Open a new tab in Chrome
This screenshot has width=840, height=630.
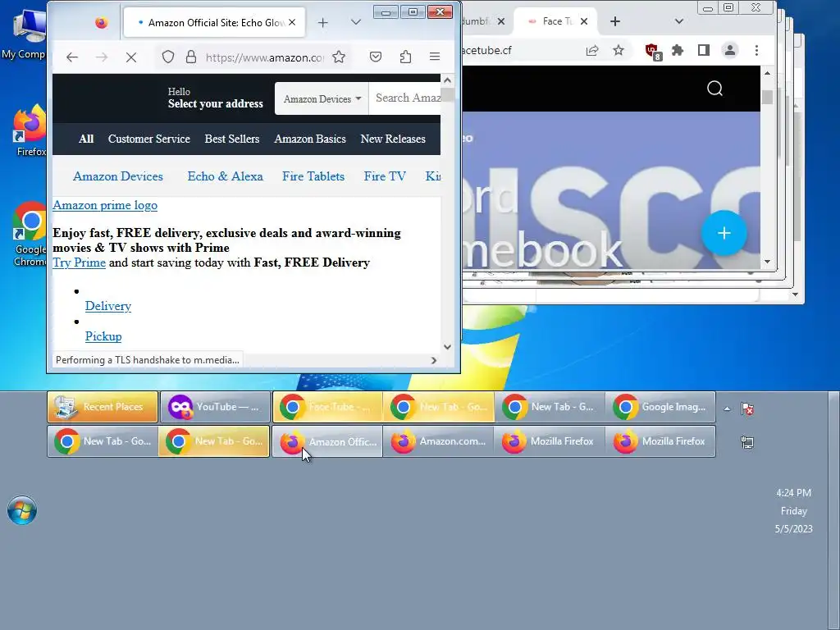pyautogui.click(x=615, y=21)
